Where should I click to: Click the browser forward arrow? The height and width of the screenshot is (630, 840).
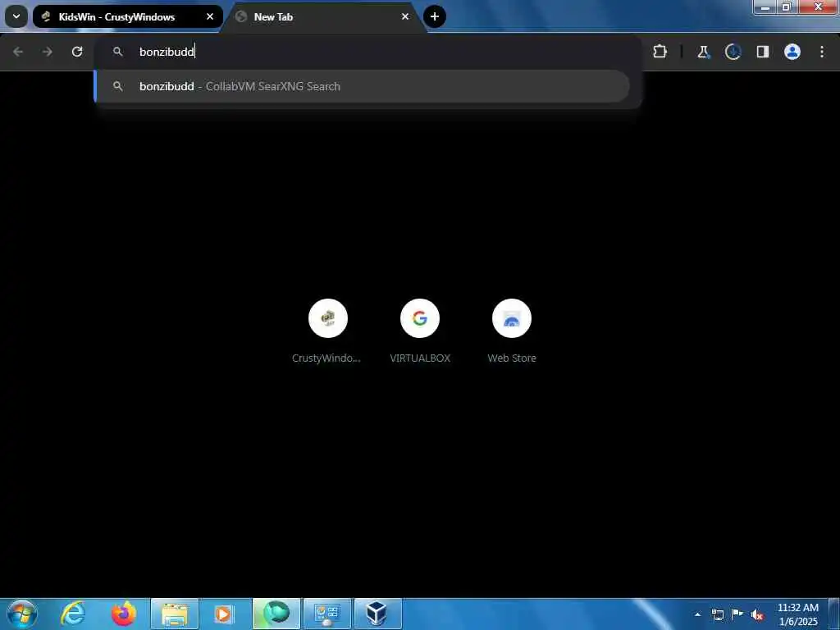tap(48, 52)
